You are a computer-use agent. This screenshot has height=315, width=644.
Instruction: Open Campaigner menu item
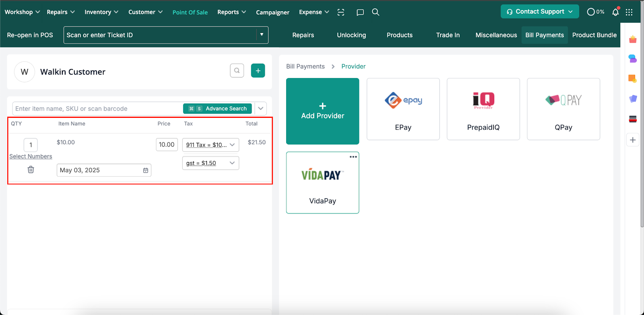pyautogui.click(x=272, y=12)
